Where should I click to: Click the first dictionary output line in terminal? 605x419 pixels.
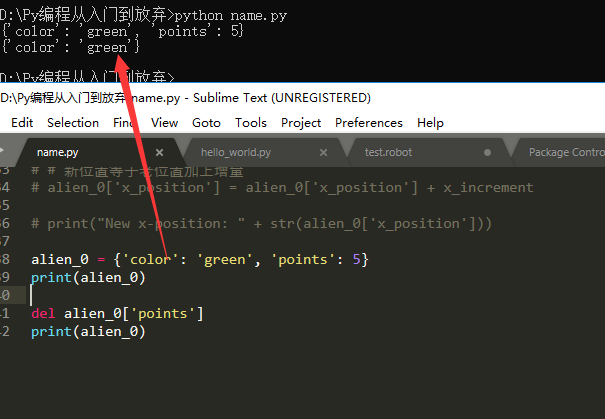coord(123,31)
